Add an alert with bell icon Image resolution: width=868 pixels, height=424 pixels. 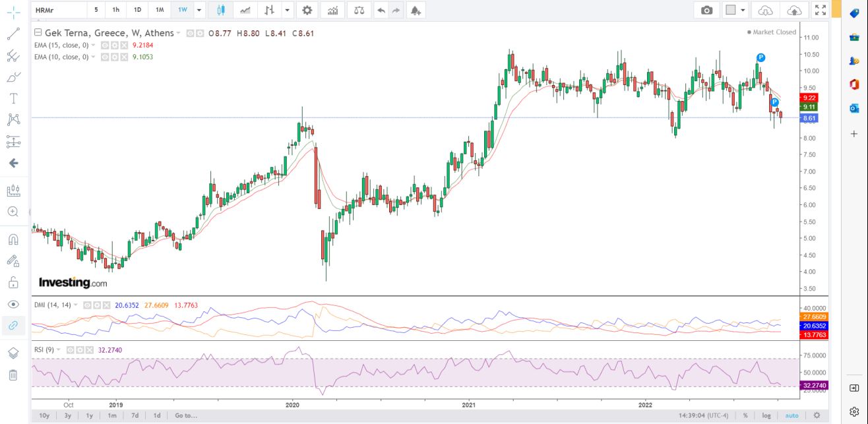(415, 10)
